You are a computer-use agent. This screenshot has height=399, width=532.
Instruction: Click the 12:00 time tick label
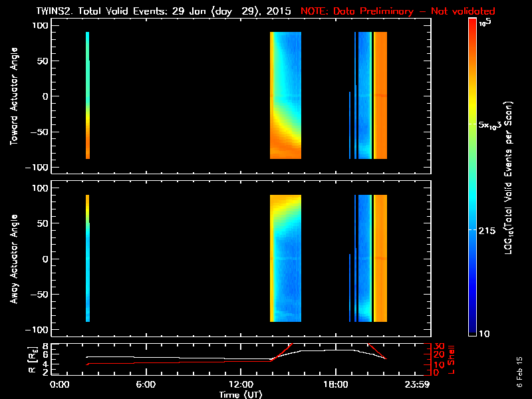tap(243, 384)
